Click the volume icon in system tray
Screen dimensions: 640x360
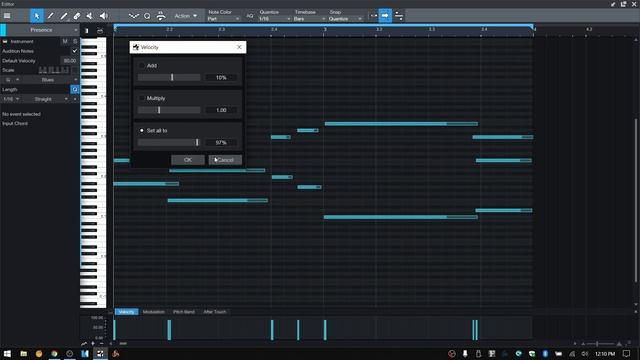(584, 353)
